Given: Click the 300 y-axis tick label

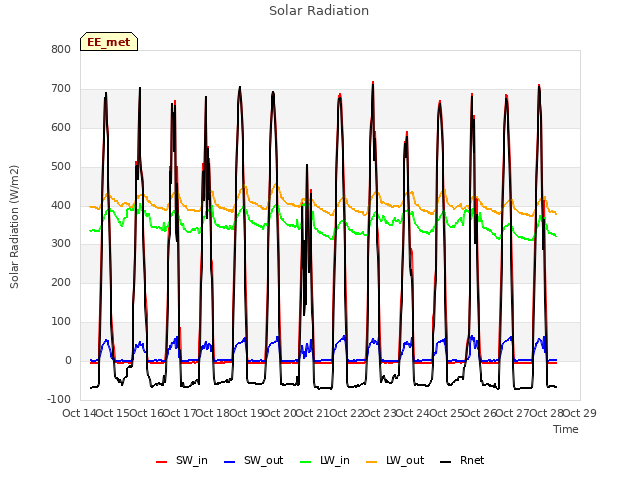Looking at the screenshot, I should [61, 244].
